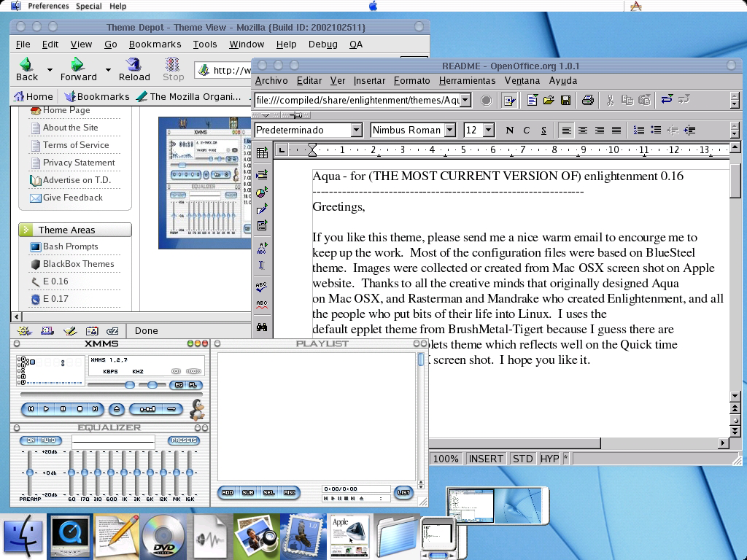Screen dimensions: 747x560
Task: Open the Back history dropdown arrow in Mozilla
Action: coord(50,70)
